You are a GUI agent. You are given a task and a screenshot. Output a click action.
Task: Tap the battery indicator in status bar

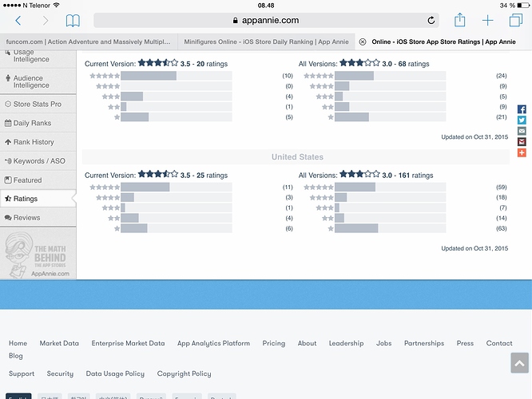point(523,6)
